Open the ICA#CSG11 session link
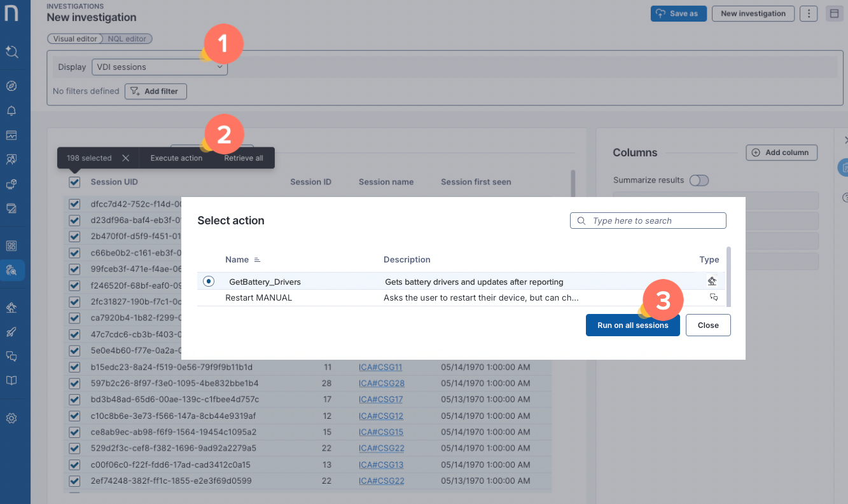848x504 pixels. click(x=380, y=367)
